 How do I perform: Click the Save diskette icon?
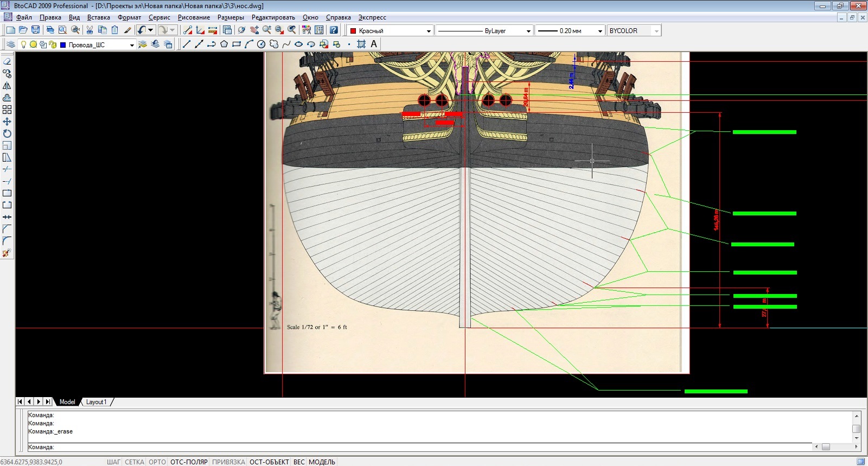(36, 30)
